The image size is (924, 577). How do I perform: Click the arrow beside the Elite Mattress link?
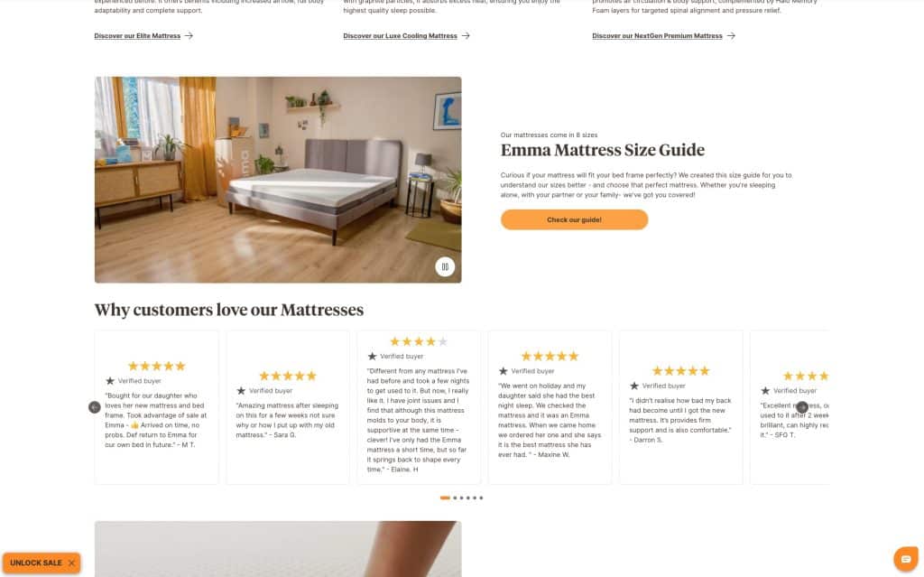point(189,36)
